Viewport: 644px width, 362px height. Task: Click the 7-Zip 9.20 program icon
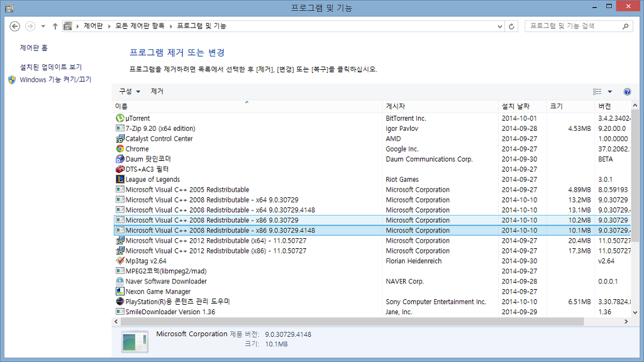[x=119, y=128]
